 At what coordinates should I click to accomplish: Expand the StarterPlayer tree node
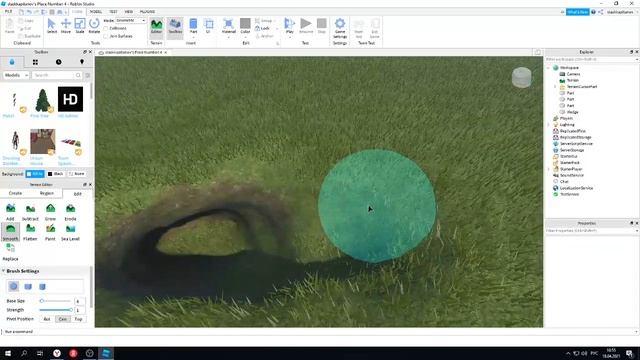point(549,169)
